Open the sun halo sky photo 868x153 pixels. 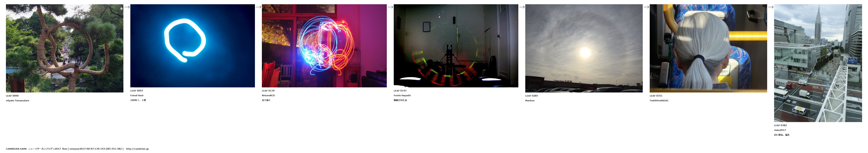(x=584, y=48)
